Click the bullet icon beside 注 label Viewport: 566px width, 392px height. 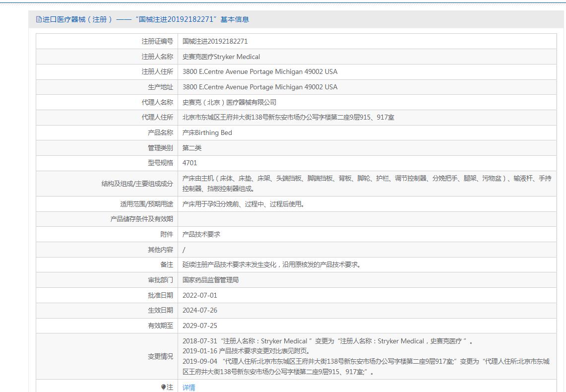[163, 388]
